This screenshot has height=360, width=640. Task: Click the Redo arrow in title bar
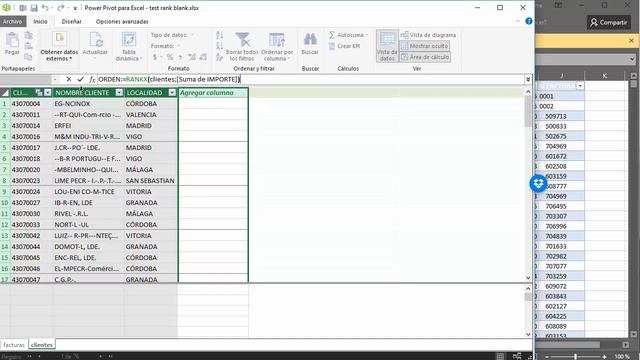60,8
